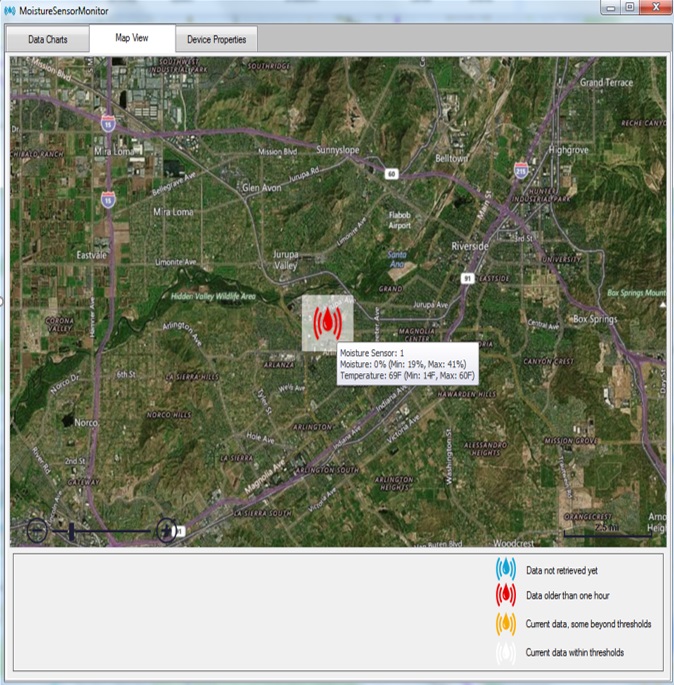Click the Box Springs label on map
Screen dimensions: 674x685
(x=595, y=319)
